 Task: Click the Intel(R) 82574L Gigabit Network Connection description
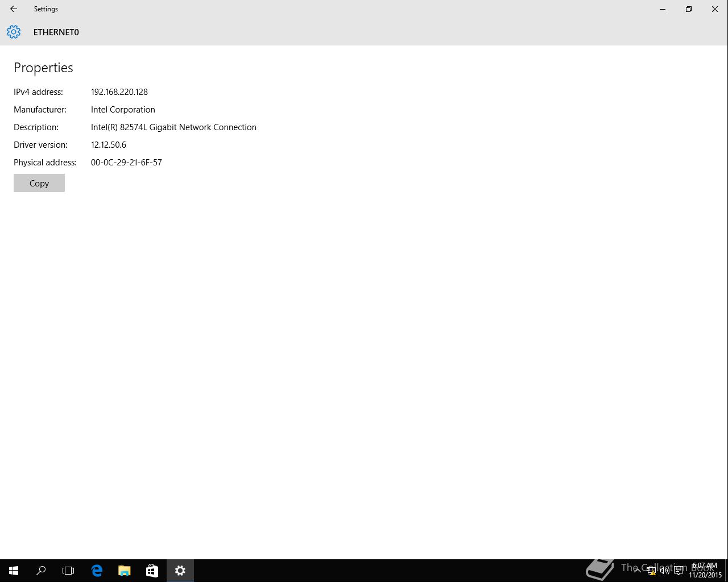coord(173,127)
